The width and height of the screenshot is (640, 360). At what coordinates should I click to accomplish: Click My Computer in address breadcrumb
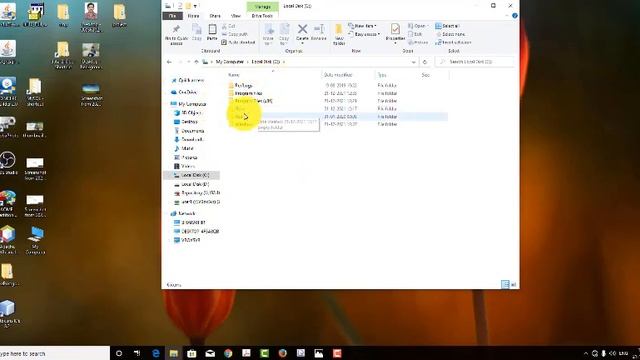click(x=229, y=62)
